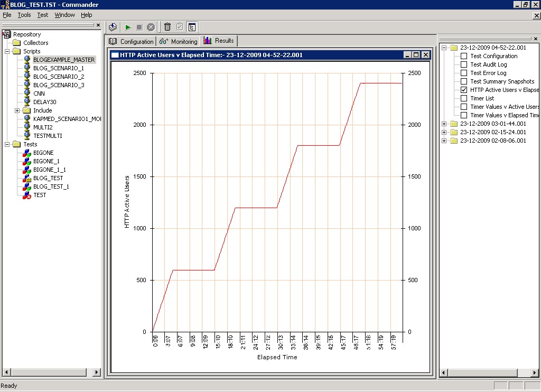Click the Repository root icon
The height and width of the screenshot is (392, 541).
tap(6, 34)
